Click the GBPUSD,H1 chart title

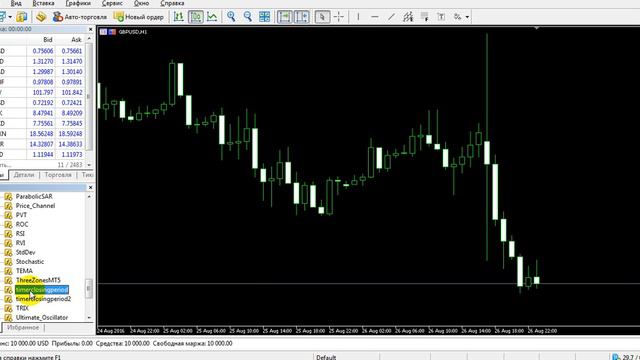pos(133,32)
